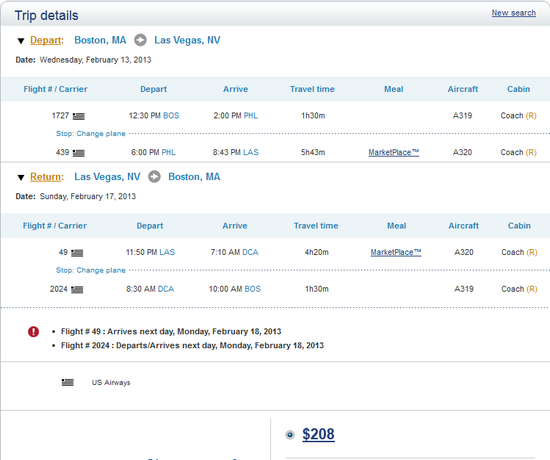Screen dimensions: 550x460
Task: Click the PHL airport code in arrival column
Action: coord(250,116)
